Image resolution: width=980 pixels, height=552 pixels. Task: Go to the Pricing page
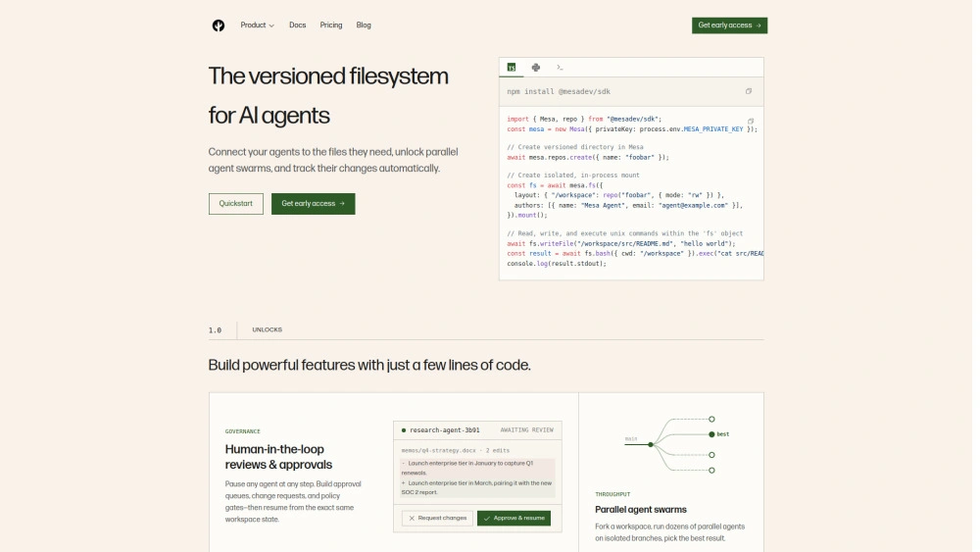330,25
